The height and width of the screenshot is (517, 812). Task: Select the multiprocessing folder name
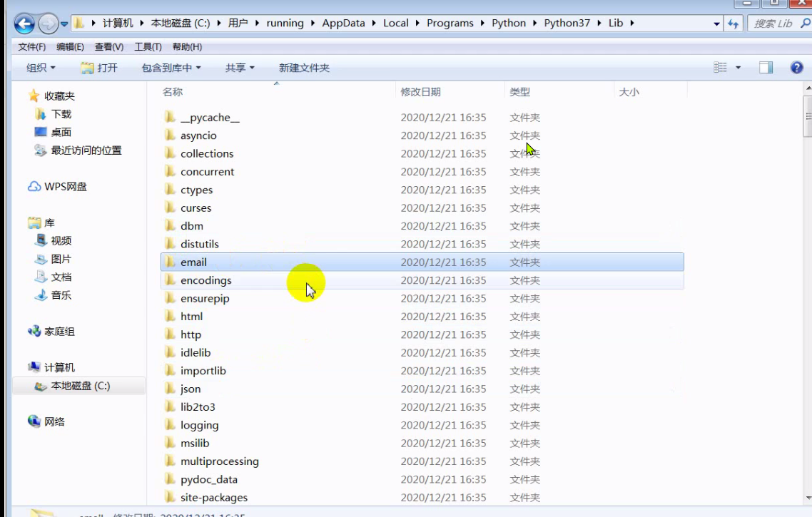[x=220, y=461]
